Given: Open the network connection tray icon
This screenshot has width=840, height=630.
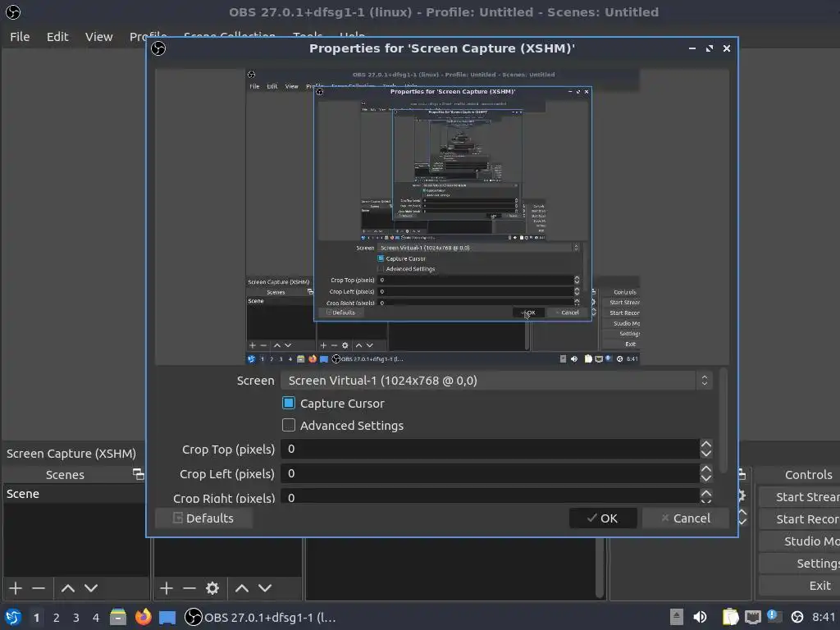Looking at the screenshot, I should [x=753, y=617].
